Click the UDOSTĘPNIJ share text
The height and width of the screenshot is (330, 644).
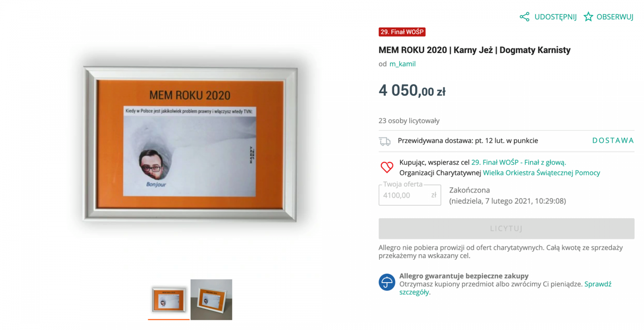555,17
